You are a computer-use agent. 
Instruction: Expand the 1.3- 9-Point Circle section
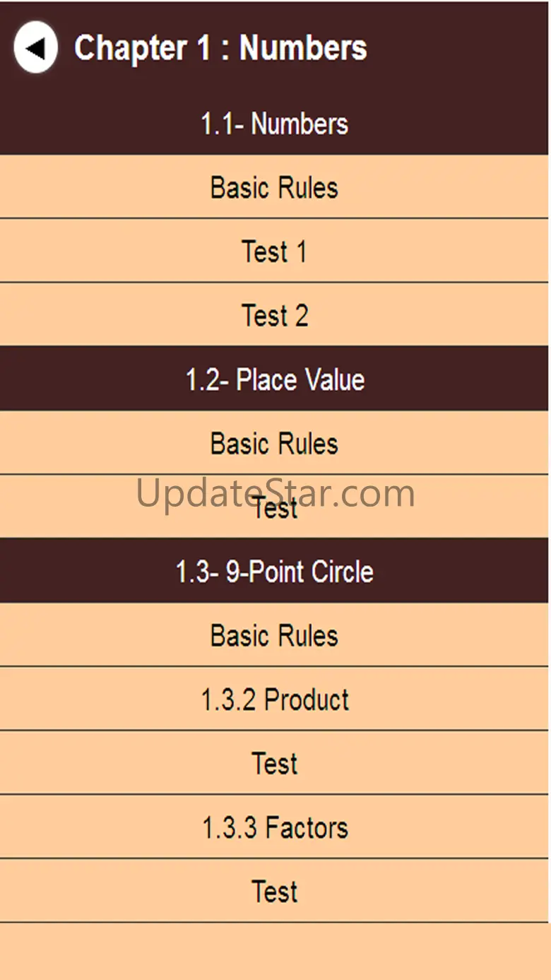274,571
